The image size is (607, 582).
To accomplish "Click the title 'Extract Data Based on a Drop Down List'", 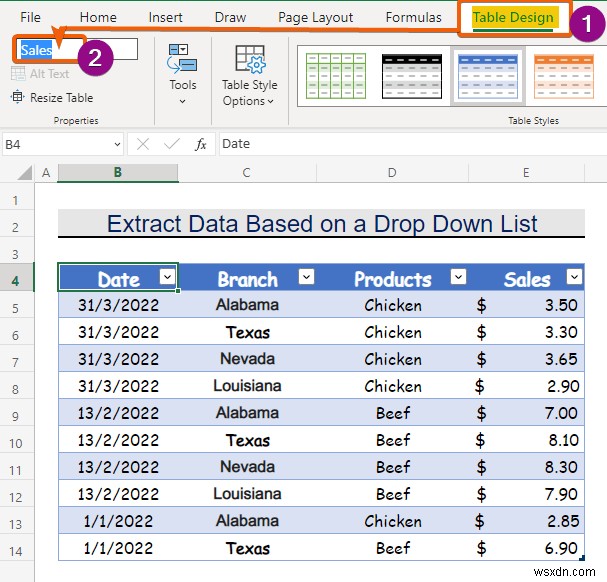I will [x=322, y=223].
